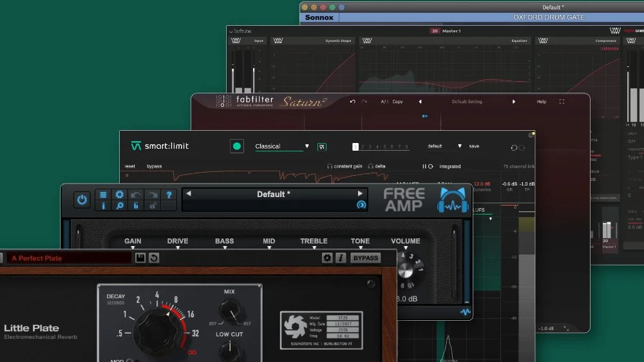The image size is (644, 362).
Task: Click the blue waveform icon in Free Amp corner
Action: click(465, 312)
